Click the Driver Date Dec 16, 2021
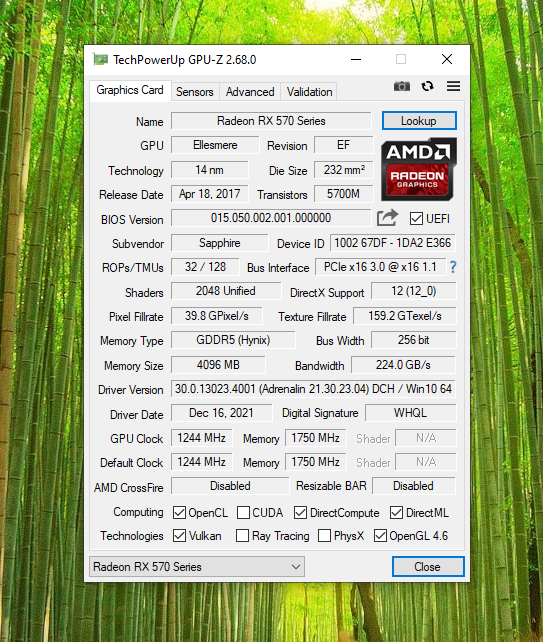Screen dimensions: 543x642 click(222, 413)
